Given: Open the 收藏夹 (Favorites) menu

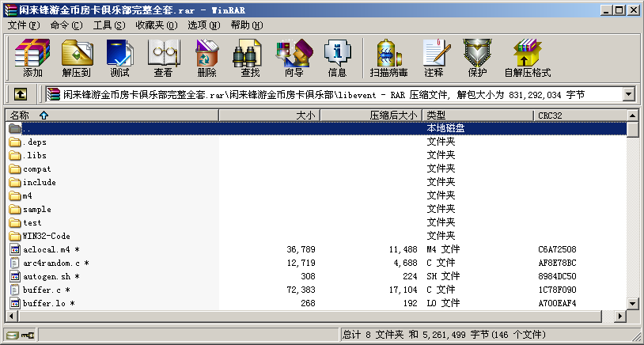Looking at the screenshot, I should pyautogui.click(x=153, y=25).
